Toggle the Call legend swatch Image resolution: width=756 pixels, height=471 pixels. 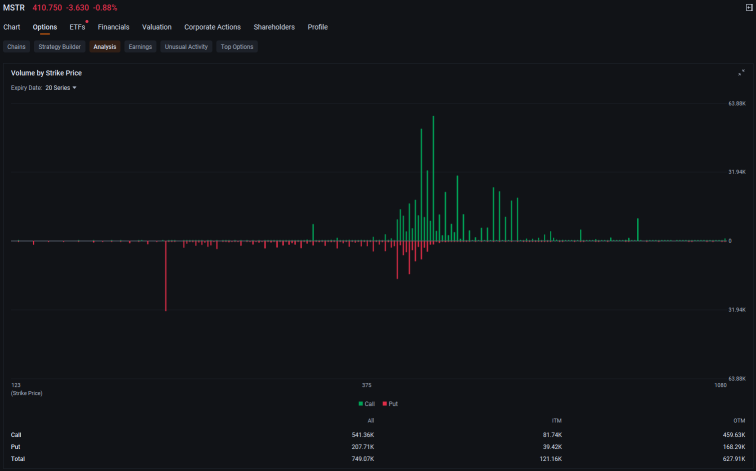pos(361,404)
